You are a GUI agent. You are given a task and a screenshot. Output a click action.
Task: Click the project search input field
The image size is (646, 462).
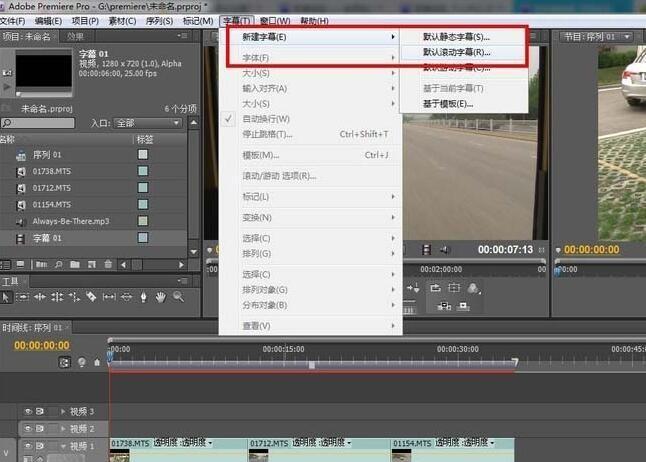pos(38,123)
